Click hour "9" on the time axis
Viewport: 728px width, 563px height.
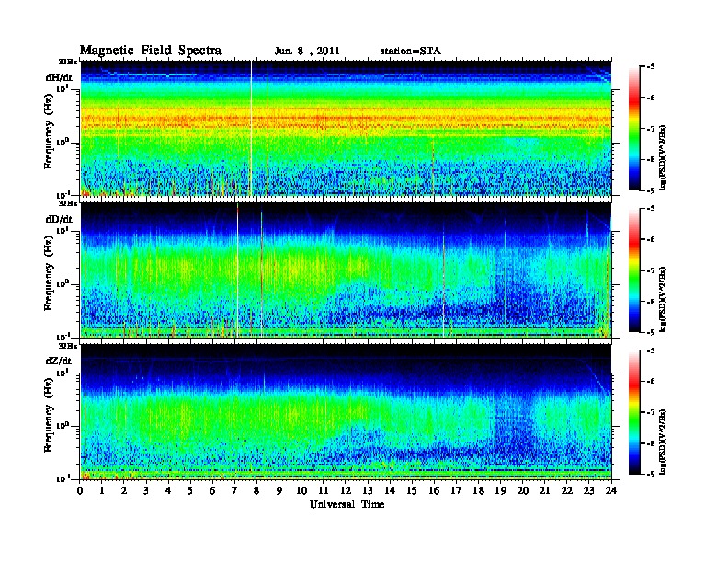click(x=279, y=491)
